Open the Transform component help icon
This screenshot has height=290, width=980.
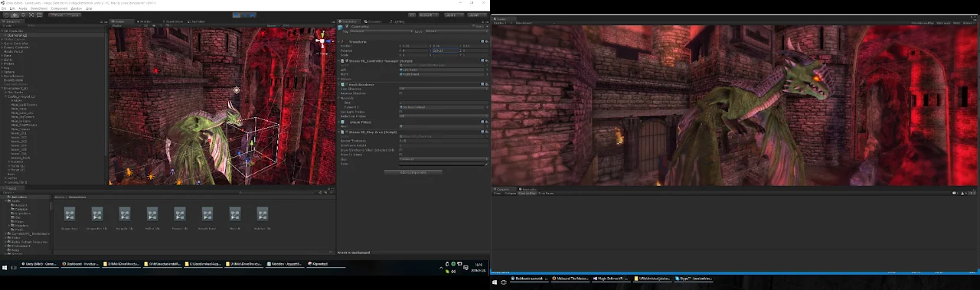click(x=482, y=41)
